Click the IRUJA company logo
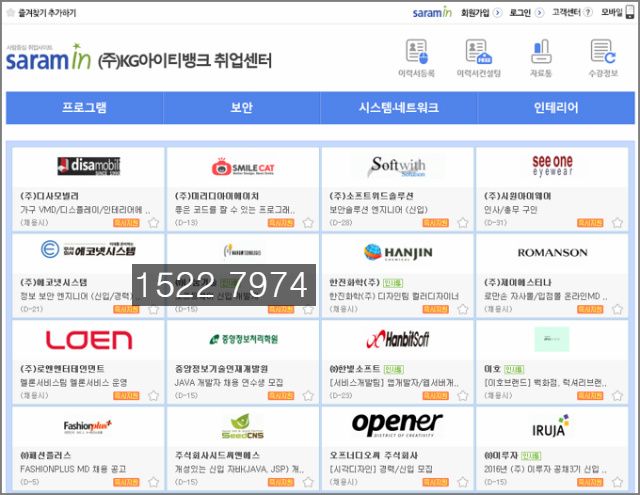Image resolution: width=640 pixels, height=495 pixels. point(551,426)
